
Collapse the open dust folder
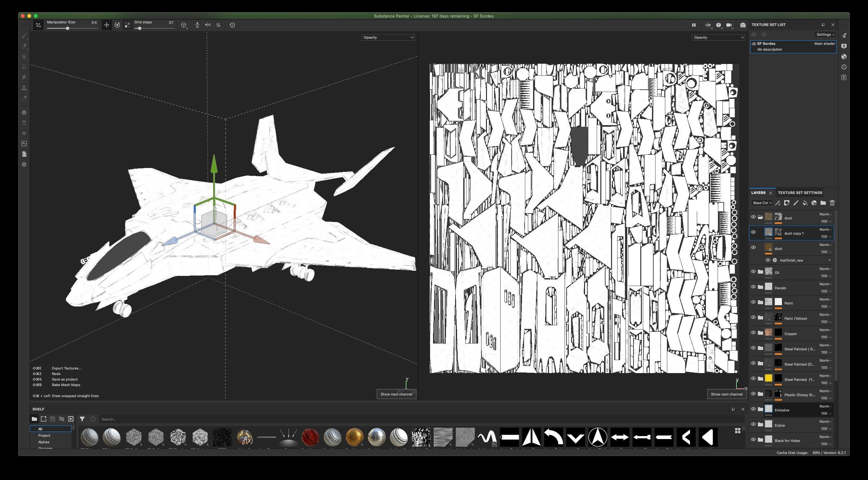pyautogui.click(x=760, y=217)
